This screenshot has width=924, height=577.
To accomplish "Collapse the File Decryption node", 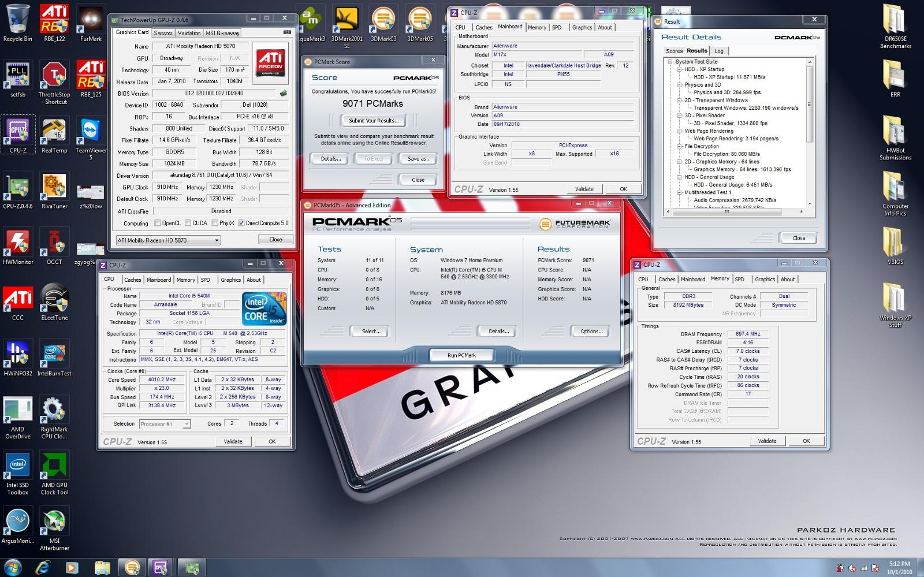I will pos(679,147).
